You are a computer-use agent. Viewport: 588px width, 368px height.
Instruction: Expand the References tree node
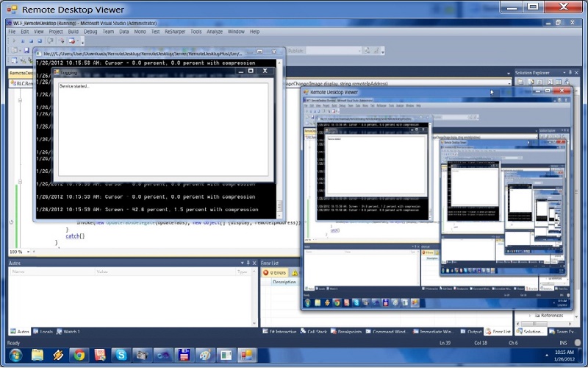[530, 316]
